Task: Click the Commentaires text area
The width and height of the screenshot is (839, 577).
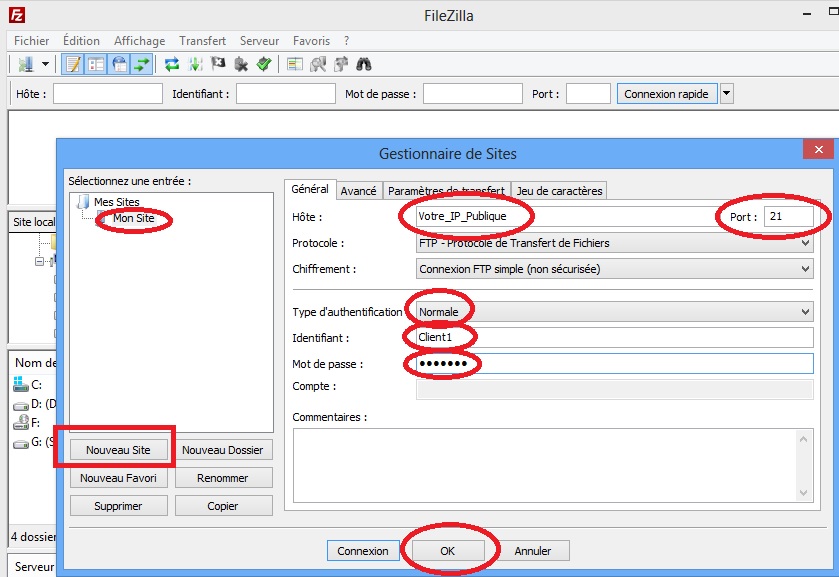Action: click(546, 466)
